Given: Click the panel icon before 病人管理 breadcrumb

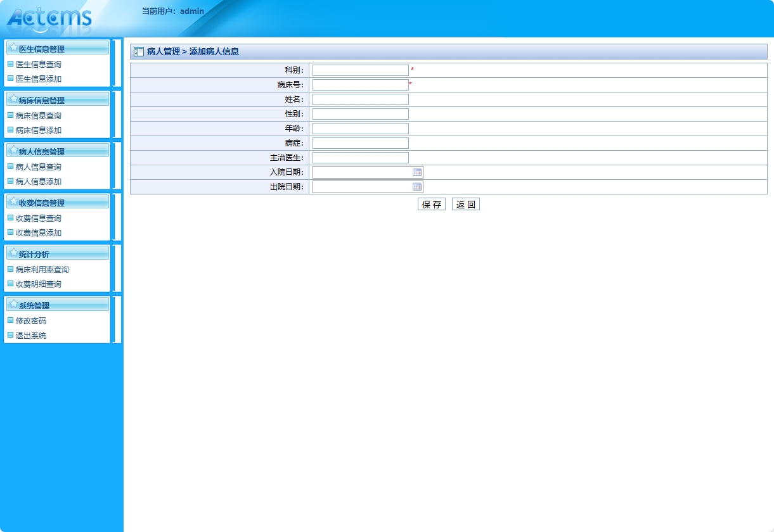Looking at the screenshot, I should 139,51.
